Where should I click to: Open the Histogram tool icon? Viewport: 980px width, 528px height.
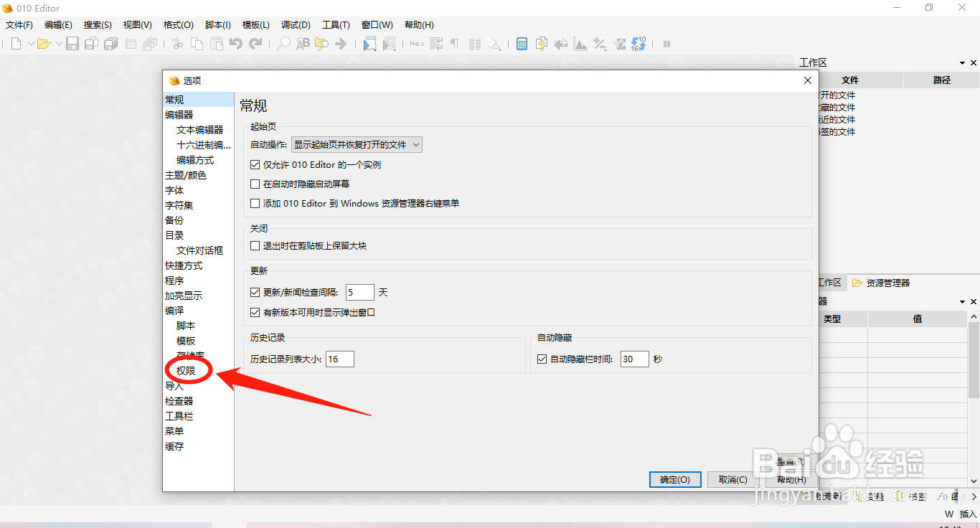(580, 44)
